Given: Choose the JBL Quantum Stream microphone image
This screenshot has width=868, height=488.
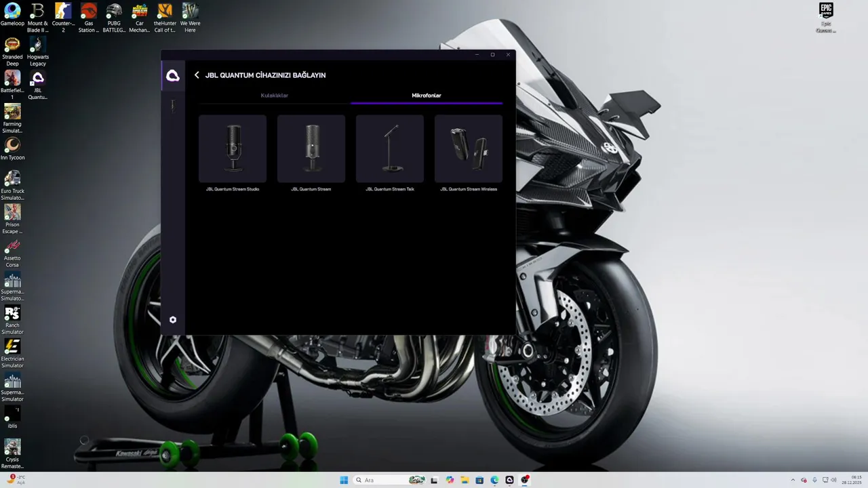Looking at the screenshot, I should pos(311,148).
